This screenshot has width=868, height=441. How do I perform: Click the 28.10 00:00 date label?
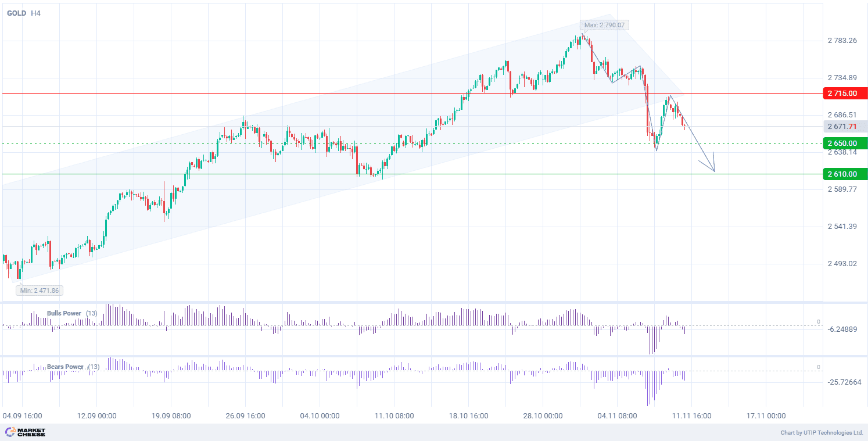point(541,416)
